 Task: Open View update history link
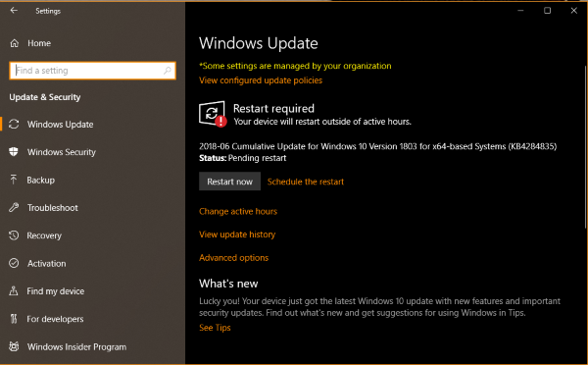[237, 235]
